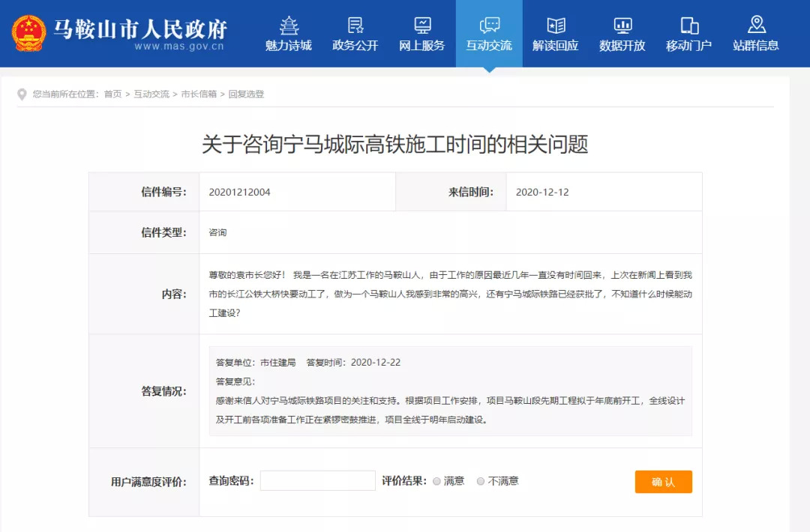Click the 马鞍山市人民政府 site title

pyautogui.click(x=139, y=29)
